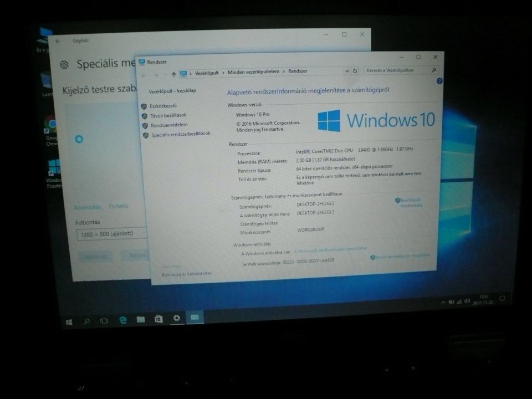
Task: Click the Rendszer window title icon
Action: (142, 62)
